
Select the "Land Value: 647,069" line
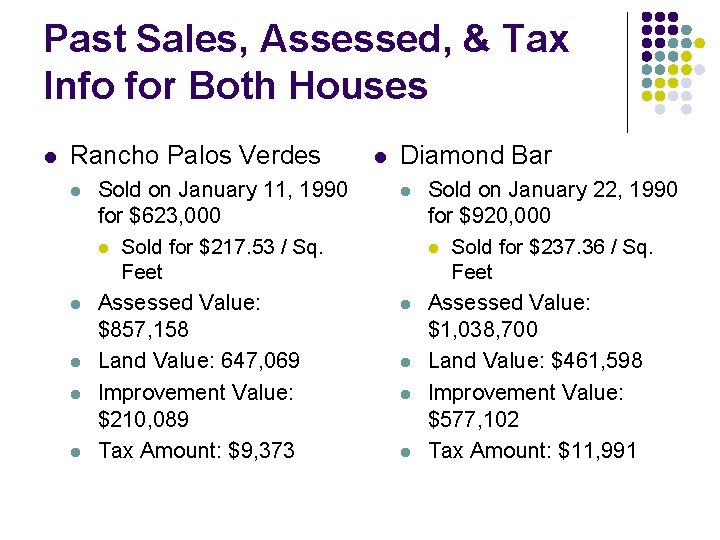coord(198,360)
